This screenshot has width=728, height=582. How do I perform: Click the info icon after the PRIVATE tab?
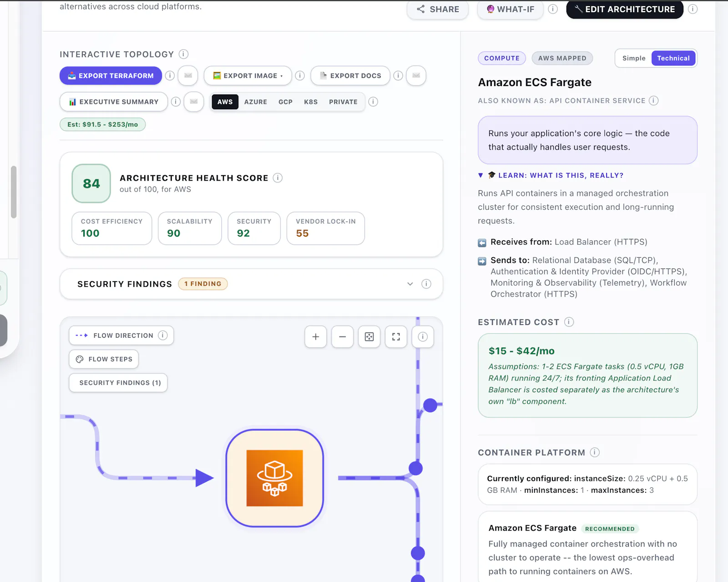pos(373,101)
